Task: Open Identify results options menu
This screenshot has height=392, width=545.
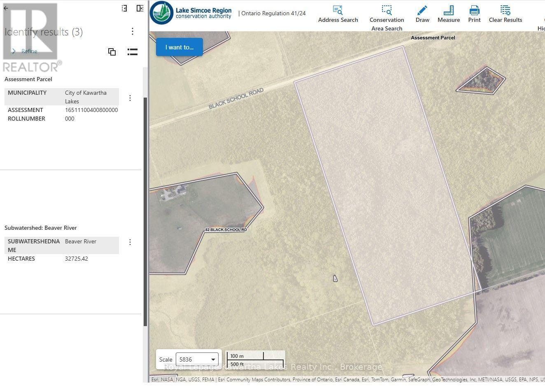Action: (x=132, y=31)
